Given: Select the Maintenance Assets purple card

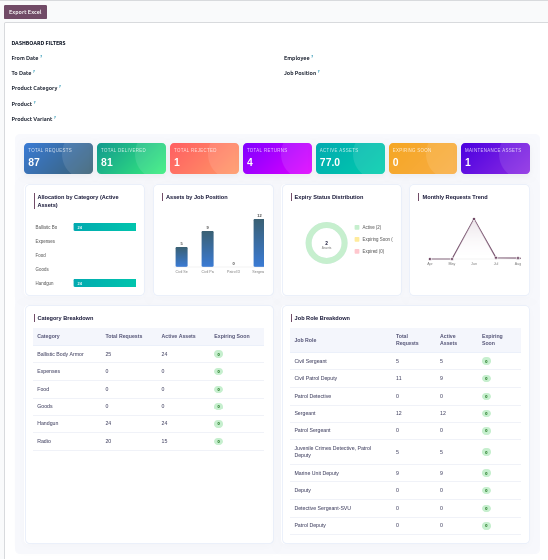Looking at the screenshot, I should [x=495, y=159].
